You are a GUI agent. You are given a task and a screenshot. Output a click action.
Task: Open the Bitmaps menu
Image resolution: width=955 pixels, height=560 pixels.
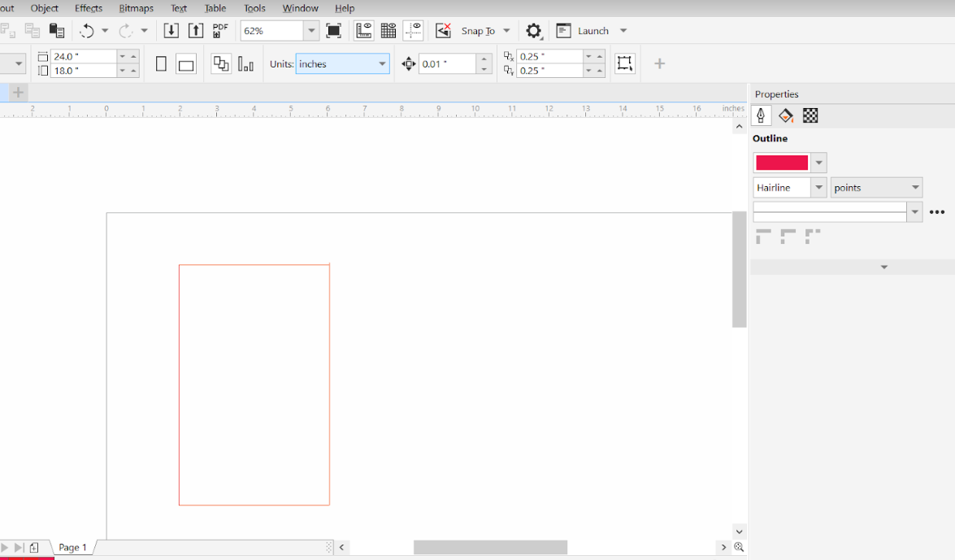136,8
